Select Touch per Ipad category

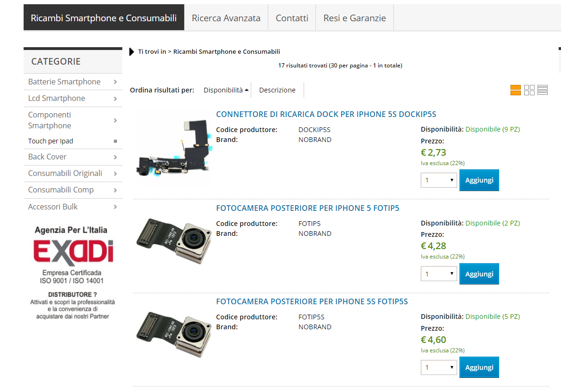click(x=51, y=141)
